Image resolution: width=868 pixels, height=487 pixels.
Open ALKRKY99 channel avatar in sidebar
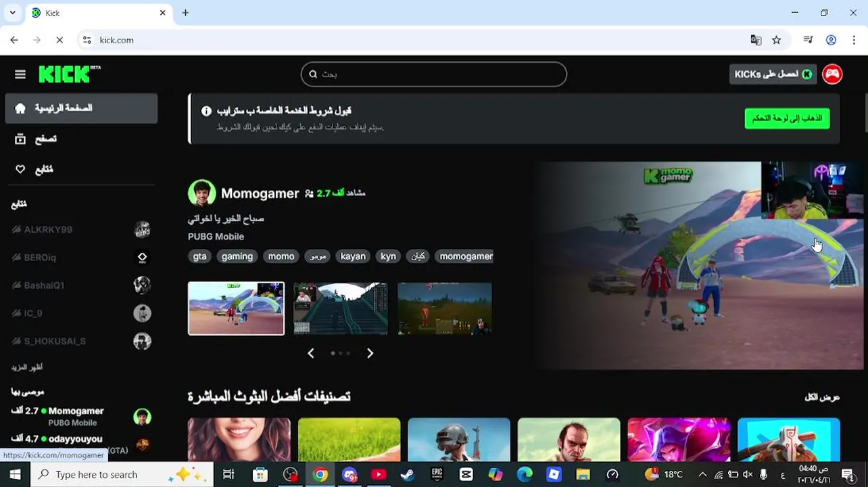(142, 230)
